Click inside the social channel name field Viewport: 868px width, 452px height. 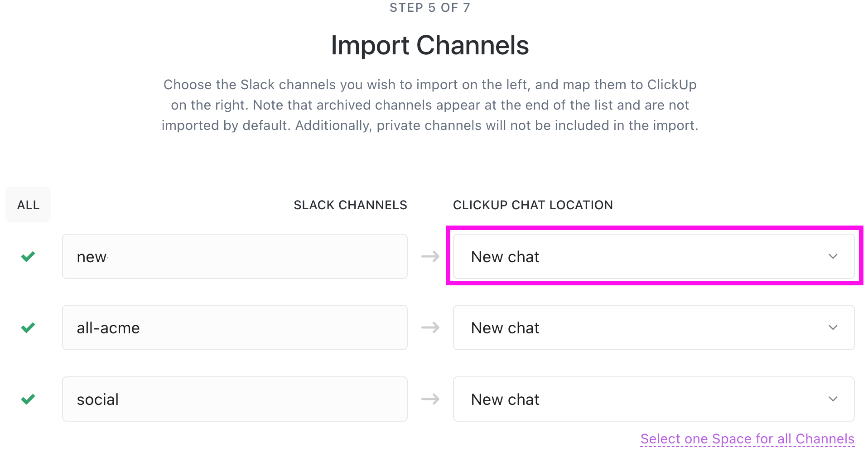point(235,399)
